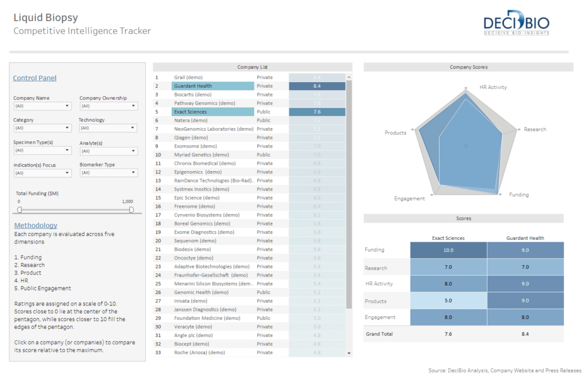Select Exome Diagnostics (demo) row

point(250,232)
